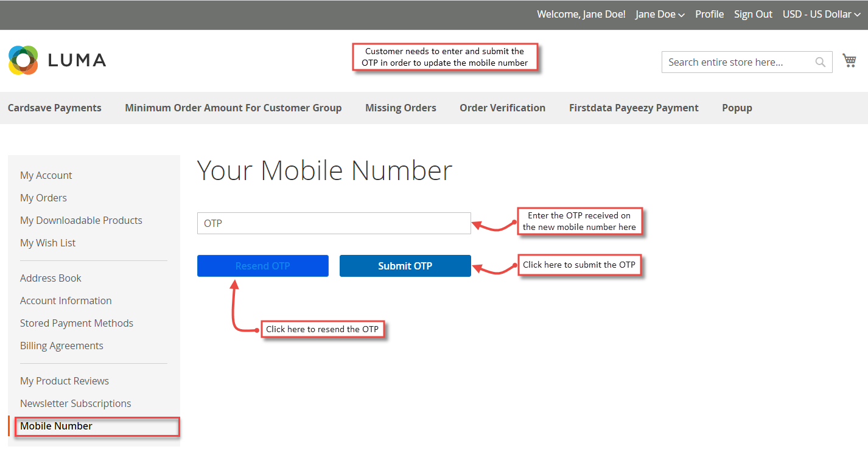This screenshot has width=868, height=452.
Task: Click the search magnifier icon
Action: coord(820,61)
